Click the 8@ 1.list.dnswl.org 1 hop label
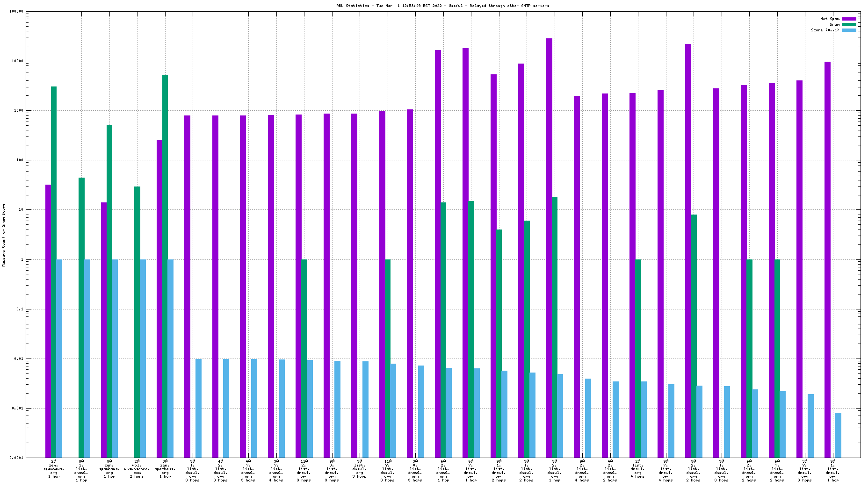The height and width of the screenshot is (488, 868). click(81, 470)
